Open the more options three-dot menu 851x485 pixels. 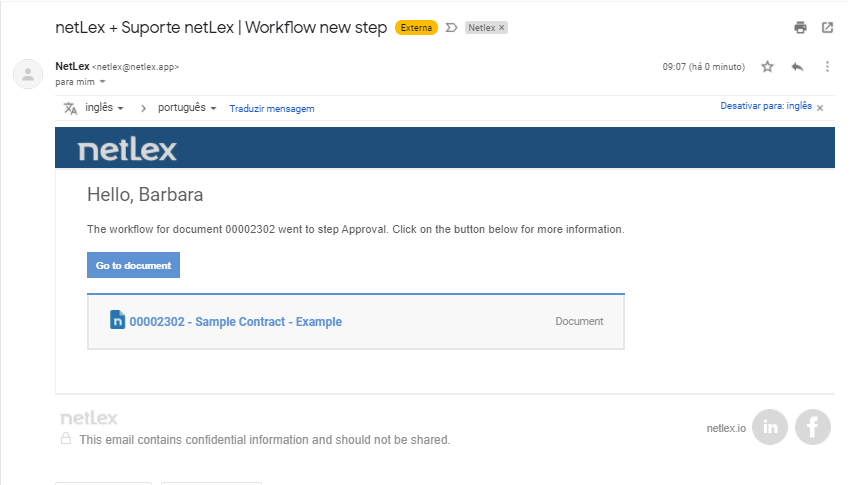coord(827,67)
